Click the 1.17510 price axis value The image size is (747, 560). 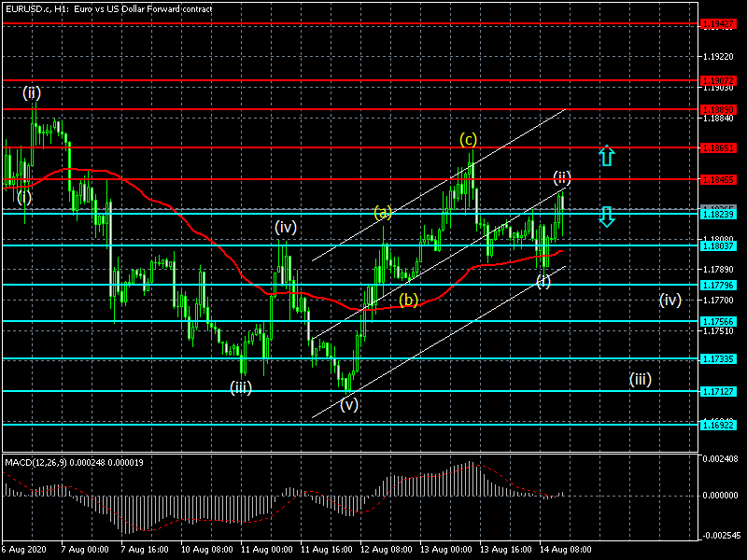tap(718, 331)
